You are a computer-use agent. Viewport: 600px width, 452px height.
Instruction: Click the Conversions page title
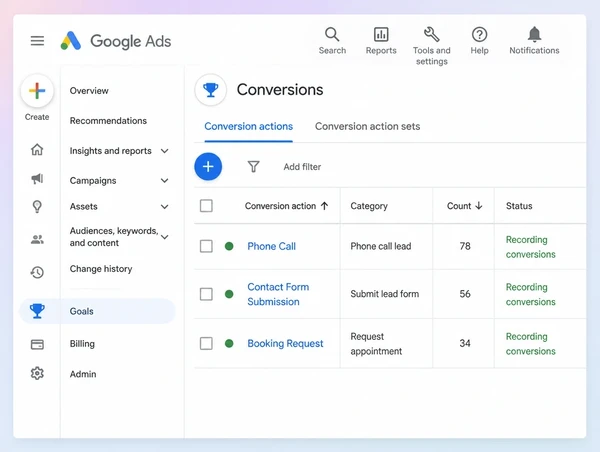(x=280, y=90)
